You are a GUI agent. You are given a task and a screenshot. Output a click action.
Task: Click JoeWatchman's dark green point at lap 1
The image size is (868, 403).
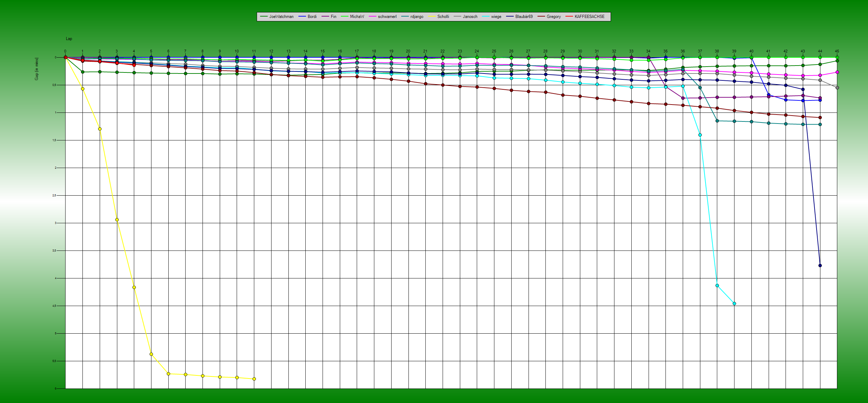pyautogui.click(x=82, y=72)
